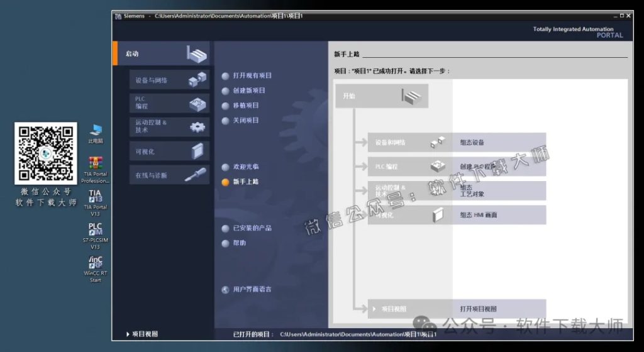The height and width of the screenshot is (352, 644).
Task: Click the Siemens title bar app icon
Action: pos(118,16)
